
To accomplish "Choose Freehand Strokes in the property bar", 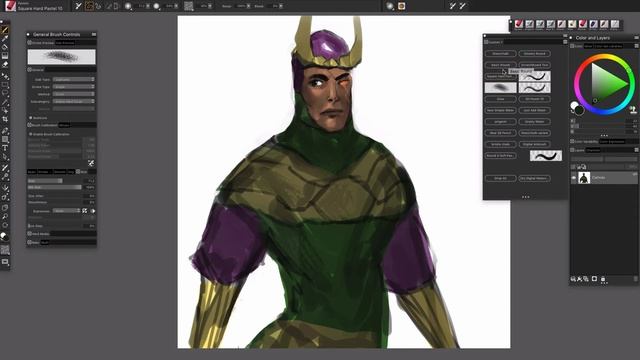I will 89,6.
